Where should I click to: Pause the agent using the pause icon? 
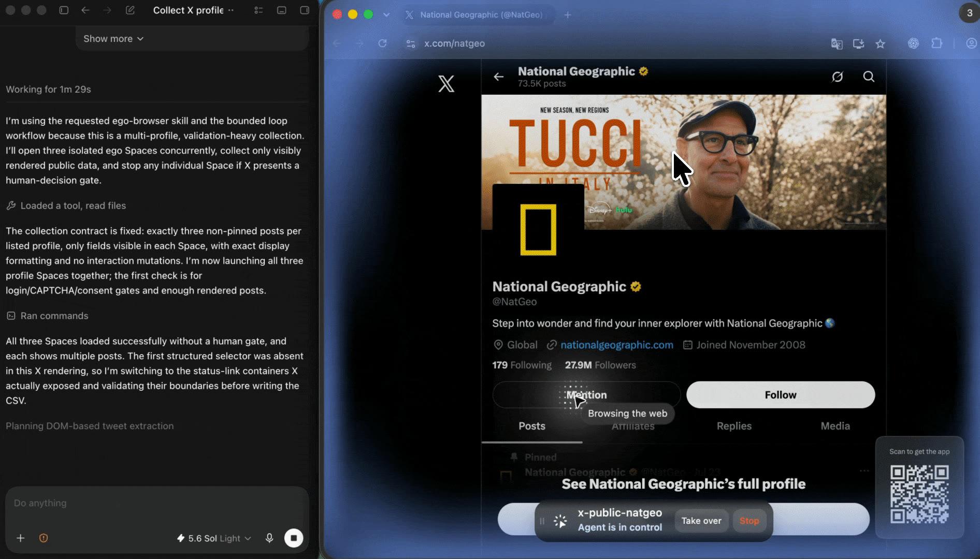click(542, 521)
